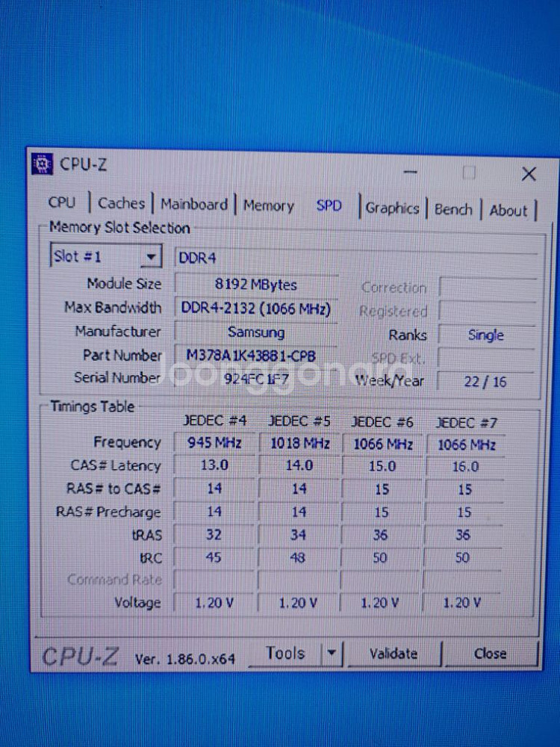Image resolution: width=560 pixels, height=747 pixels.
Task: Open the Bench tab
Action: coord(453,210)
